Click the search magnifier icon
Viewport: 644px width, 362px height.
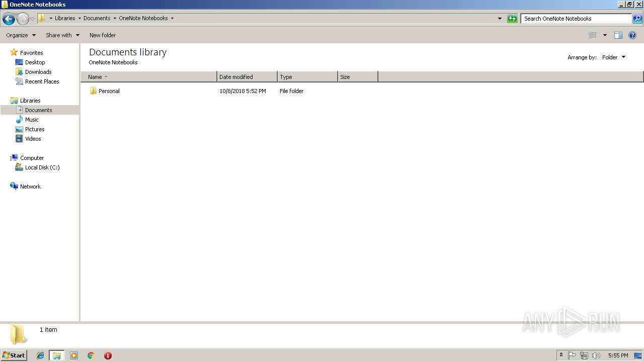pos(637,19)
